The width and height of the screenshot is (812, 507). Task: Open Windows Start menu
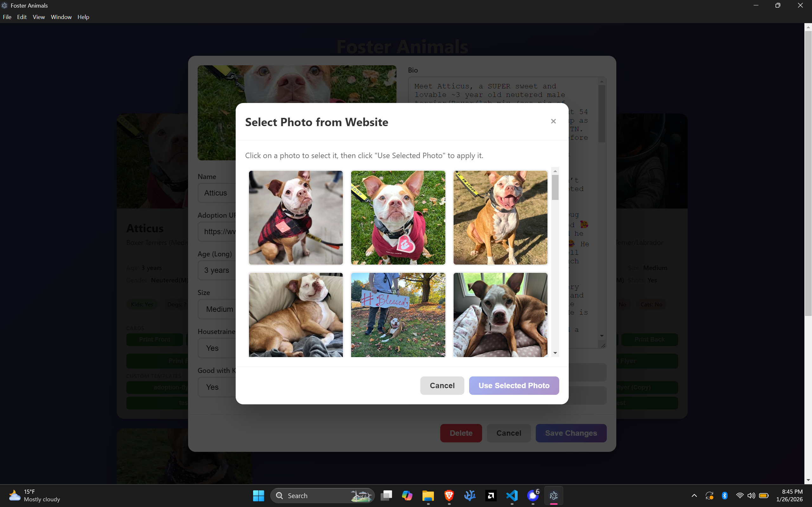259,496
